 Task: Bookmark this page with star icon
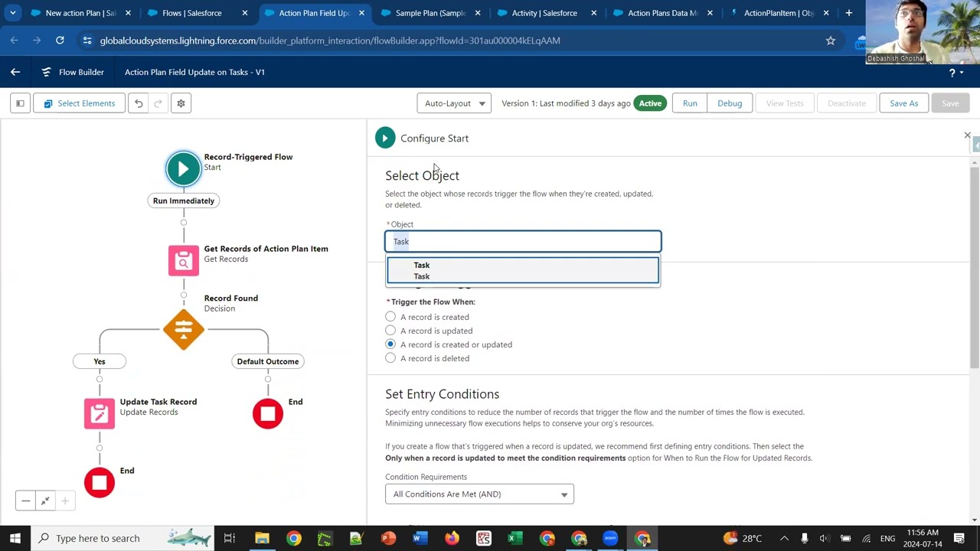(x=831, y=41)
